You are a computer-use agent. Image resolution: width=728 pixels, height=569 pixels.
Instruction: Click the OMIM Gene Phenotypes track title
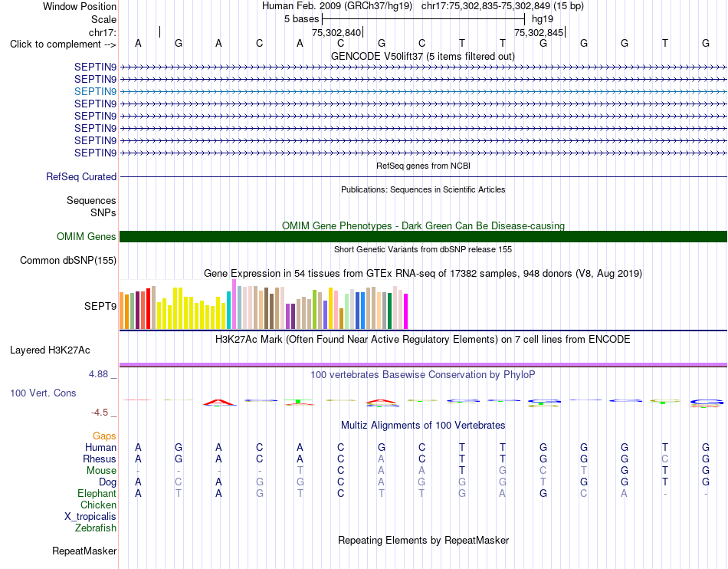click(x=423, y=225)
